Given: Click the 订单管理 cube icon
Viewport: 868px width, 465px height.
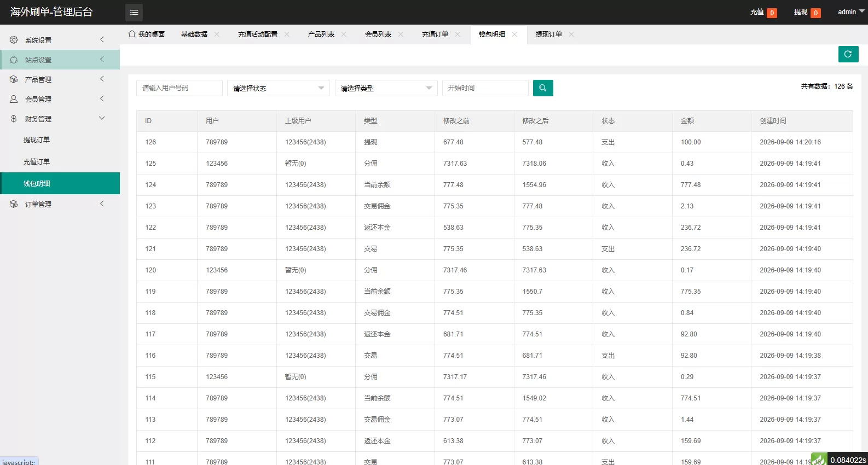Looking at the screenshot, I should 14,204.
